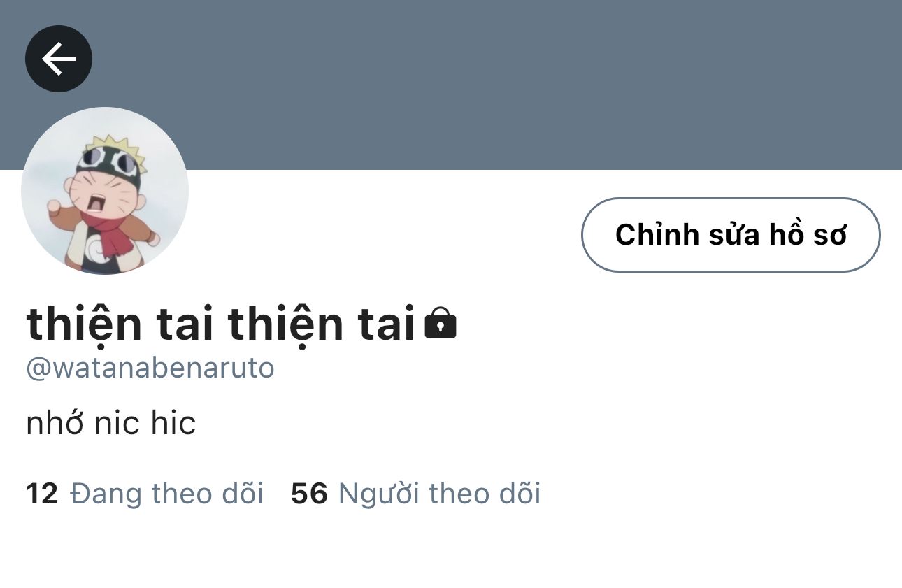Click the protected-account lock symbol
The width and height of the screenshot is (902, 588).
click(x=441, y=324)
